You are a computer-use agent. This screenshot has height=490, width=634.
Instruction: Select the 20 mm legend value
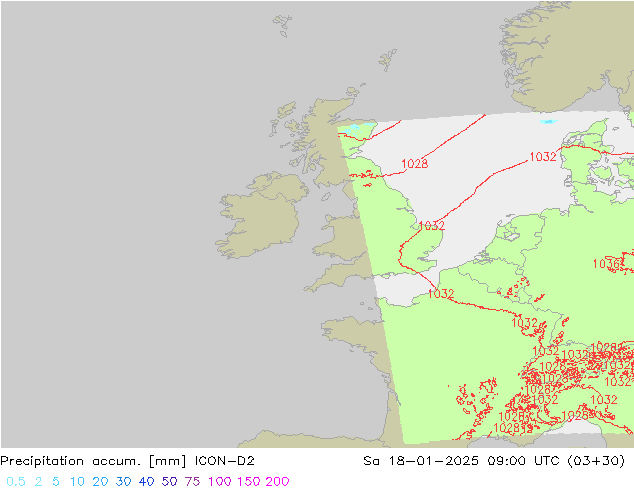[100, 481]
